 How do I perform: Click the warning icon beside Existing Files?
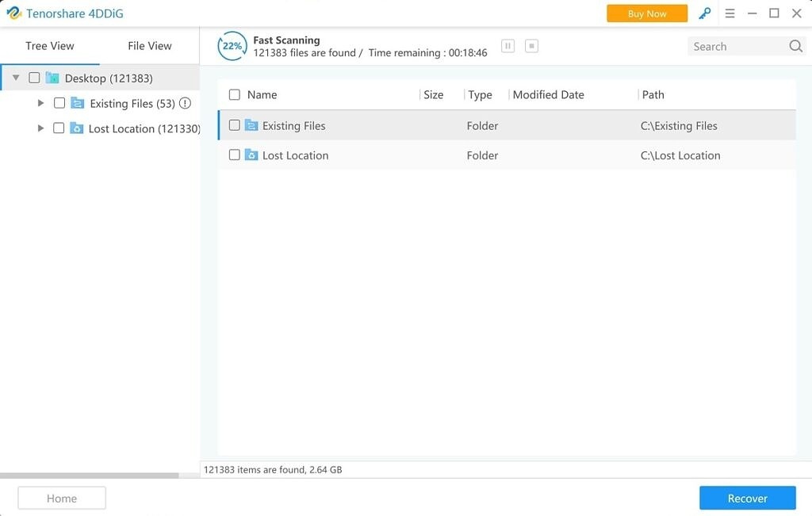pos(185,103)
